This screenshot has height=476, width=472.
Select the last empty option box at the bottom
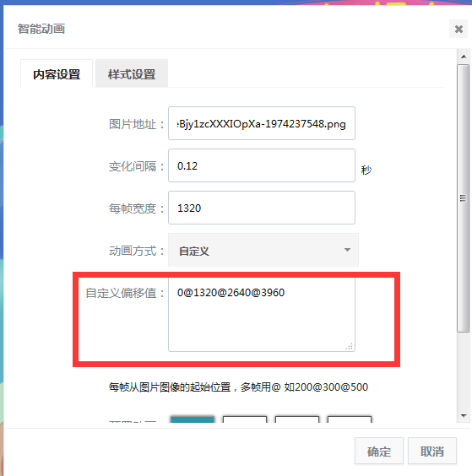350,419
